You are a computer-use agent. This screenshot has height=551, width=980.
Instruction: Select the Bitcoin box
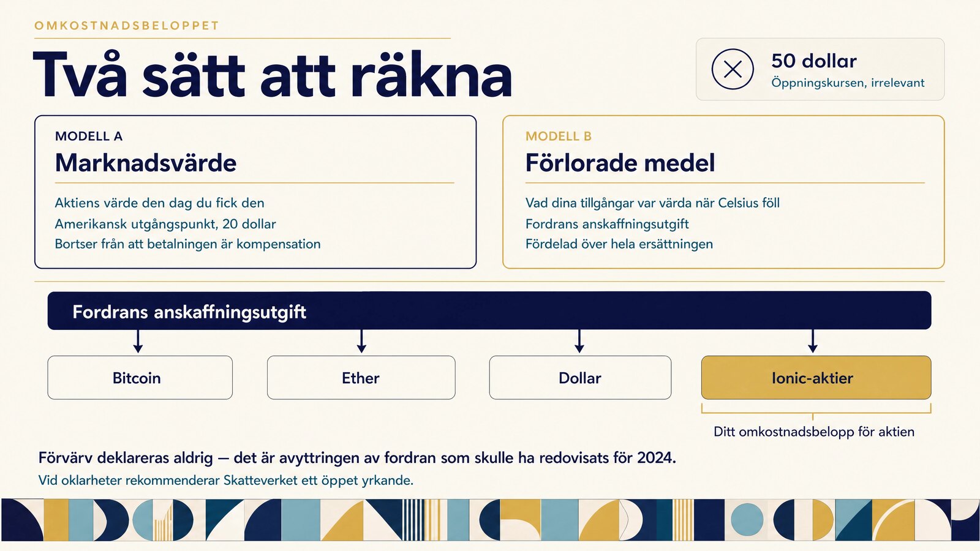pos(140,378)
